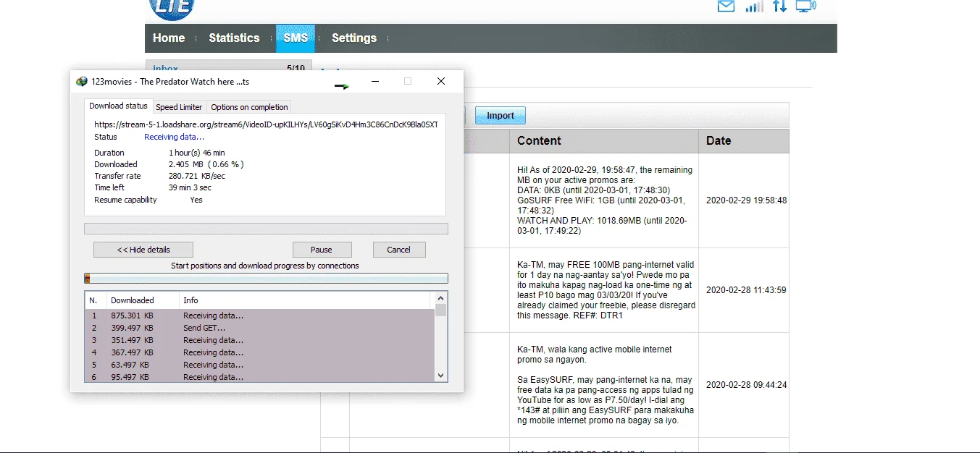
Task: Cancel the download
Action: point(399,250)
